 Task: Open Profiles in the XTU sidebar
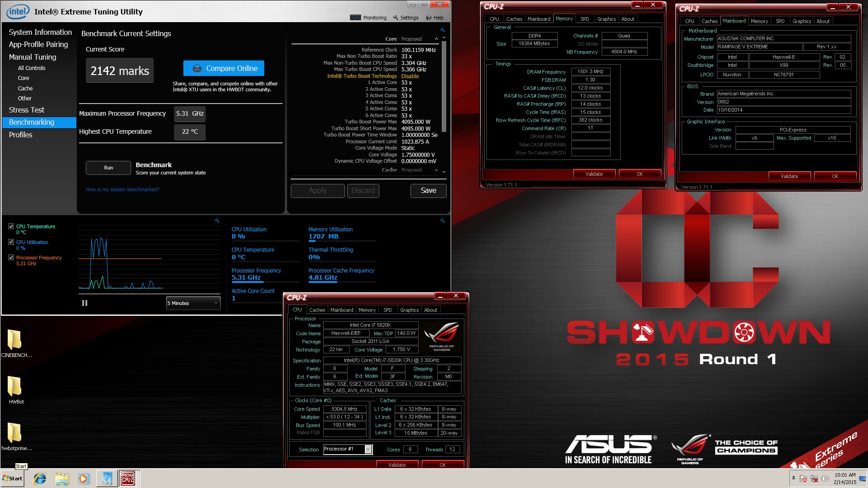21,135
